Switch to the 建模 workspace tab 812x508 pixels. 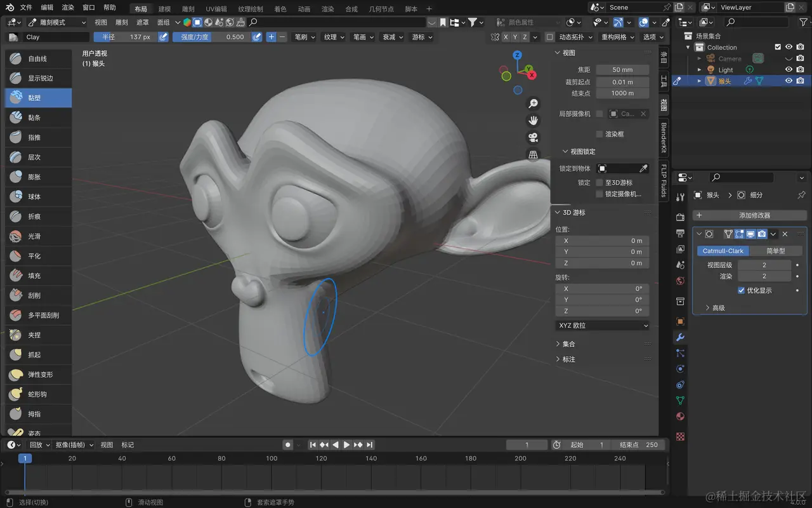click(164, 9)
